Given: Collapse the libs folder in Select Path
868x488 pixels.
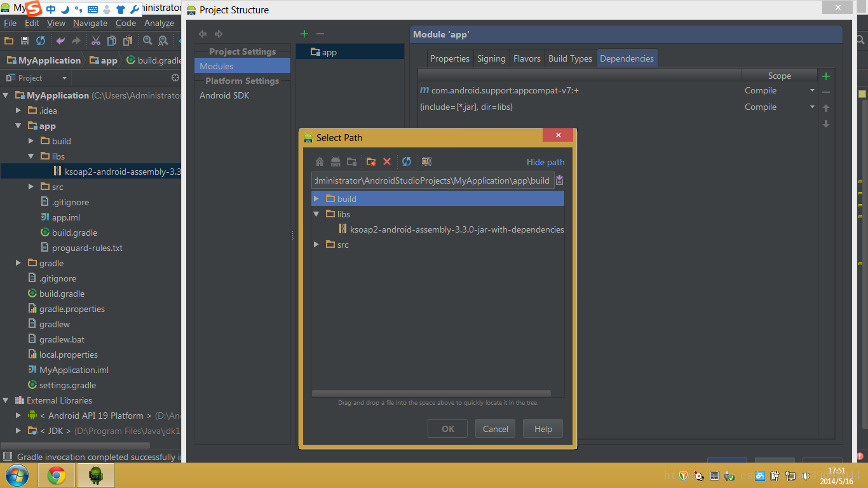Looking at the screenshot, I should 316,214.
